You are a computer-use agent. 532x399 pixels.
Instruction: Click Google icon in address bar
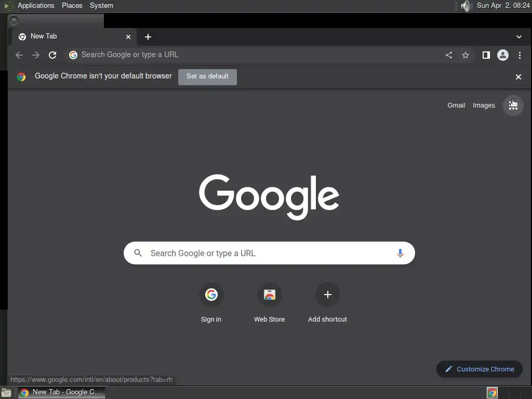click(x=73, y=55)
